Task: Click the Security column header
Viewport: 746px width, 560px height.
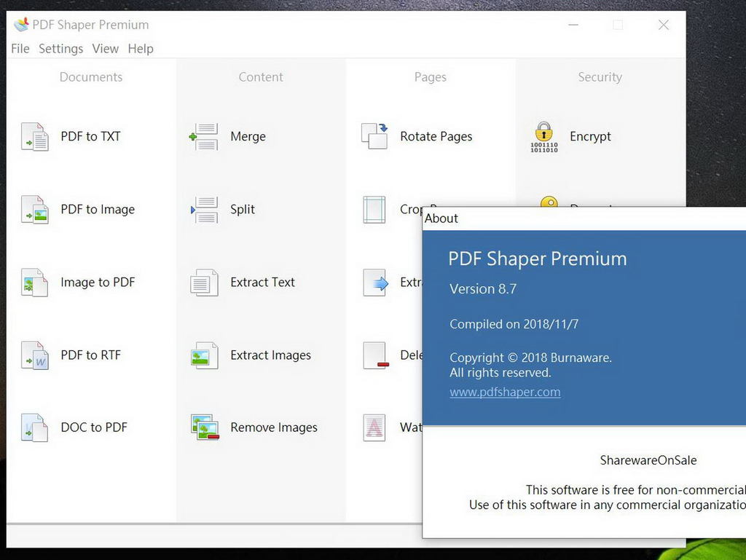Action: [x=600, y=77]
